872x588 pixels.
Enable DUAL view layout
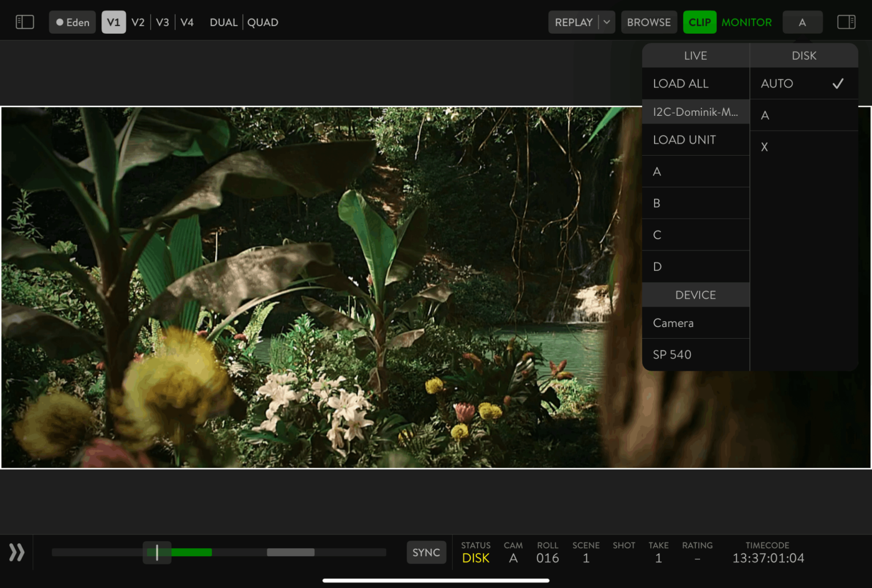tap(224, 22)
